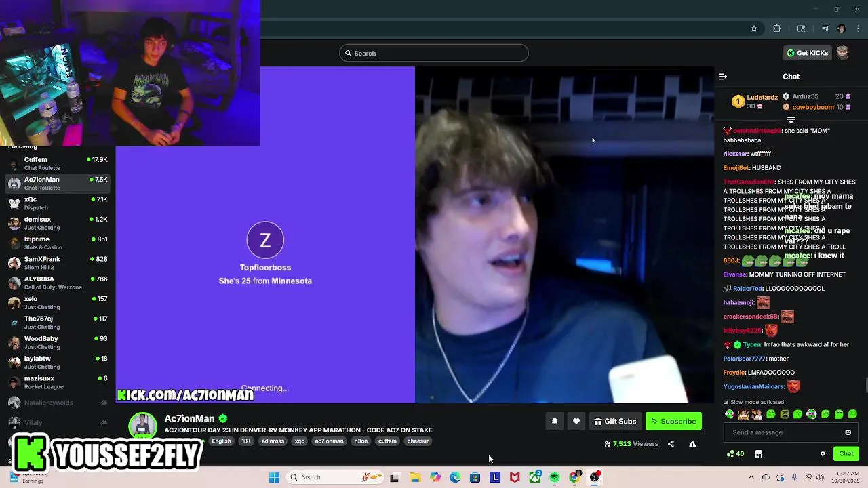Click Arduz55 in the gift leaderboard
Viewport: 868px width, 488px height.
805,96
